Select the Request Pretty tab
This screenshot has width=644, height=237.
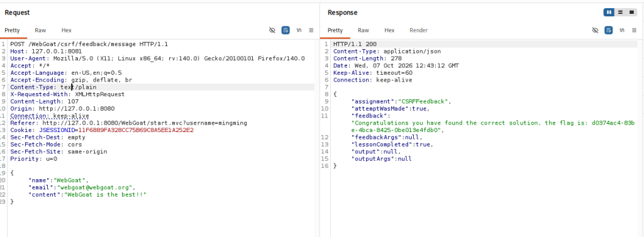(13, 30)
